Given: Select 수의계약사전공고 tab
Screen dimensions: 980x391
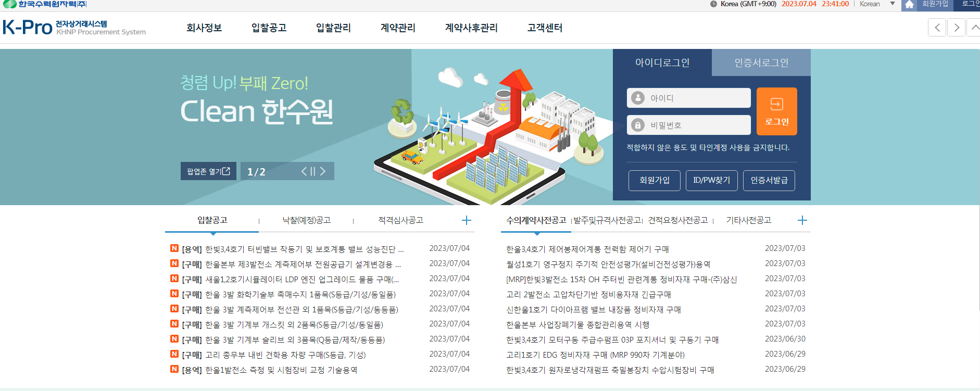Looking at the screenshot, I should click(536, 220).
